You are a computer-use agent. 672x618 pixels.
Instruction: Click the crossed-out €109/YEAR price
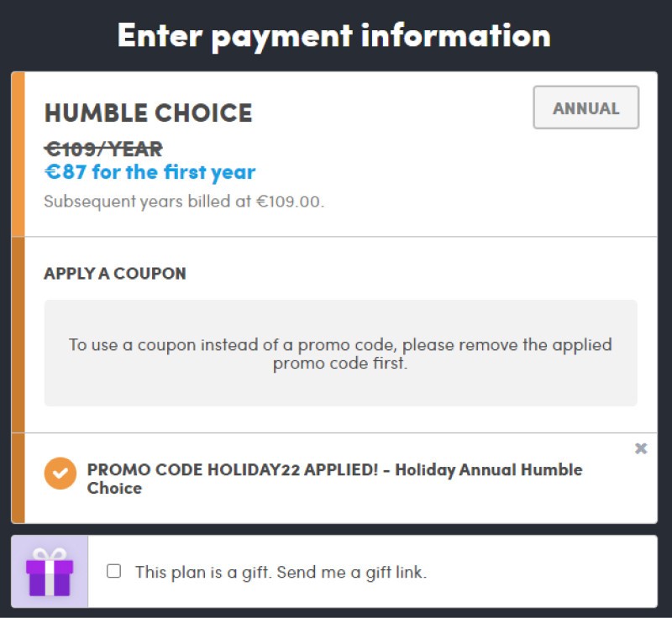[103, 149]
